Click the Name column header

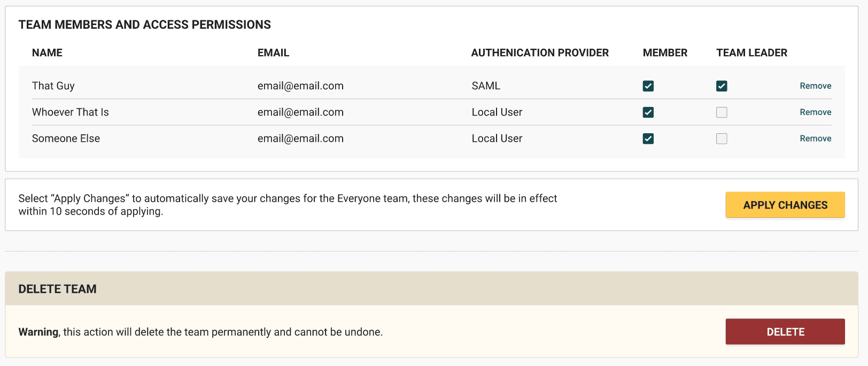coord(47,52)
